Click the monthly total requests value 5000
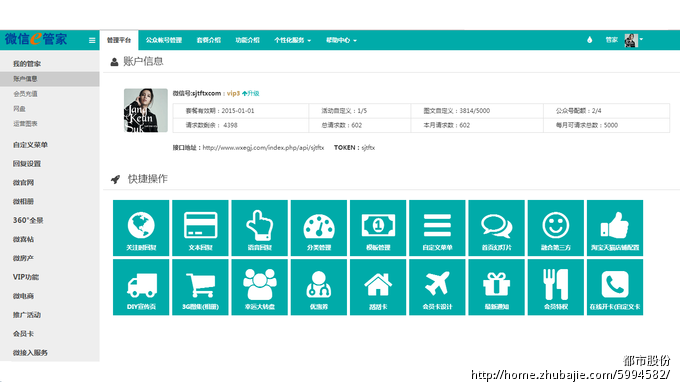This screenshot has height=382, width=680. tap(611, 125)
